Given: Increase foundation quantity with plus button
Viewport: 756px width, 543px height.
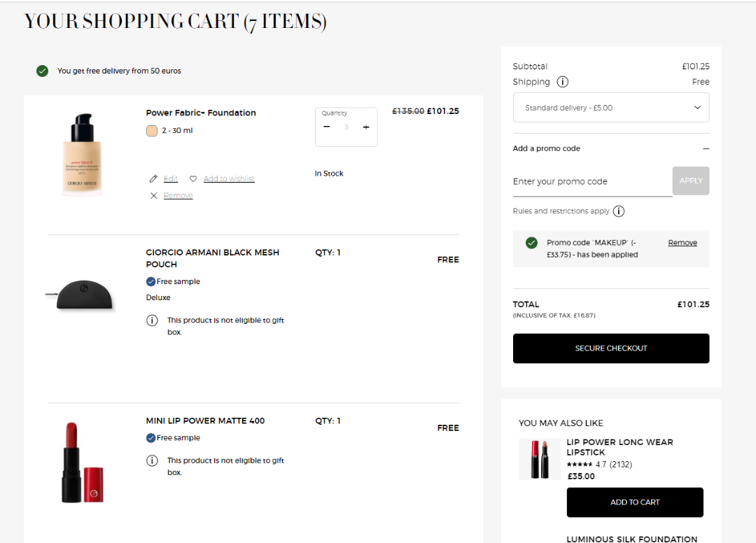Looking at the screenshot, I should click(365, 127).
